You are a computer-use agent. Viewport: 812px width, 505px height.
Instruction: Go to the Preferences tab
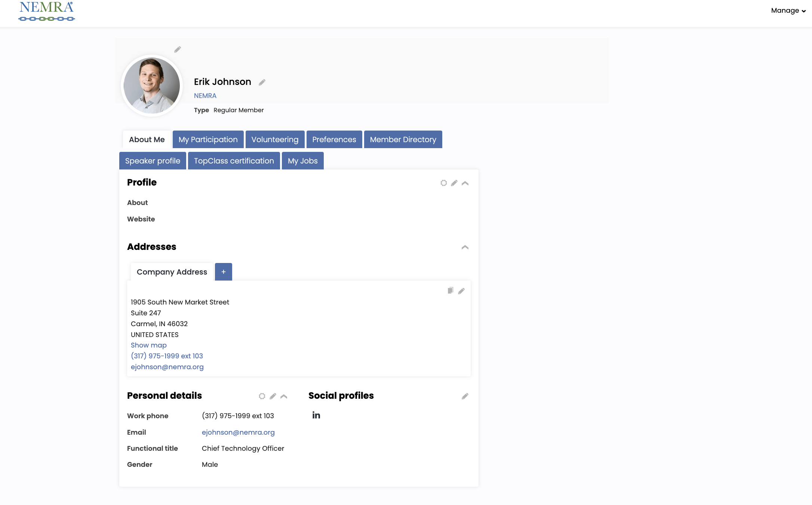coord(334,140)
